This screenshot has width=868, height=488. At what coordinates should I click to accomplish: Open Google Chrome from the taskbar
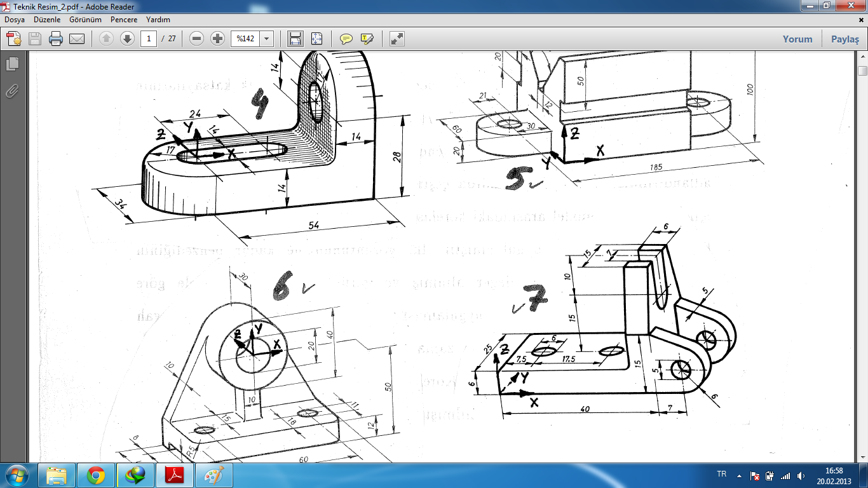tap(96, 475)
